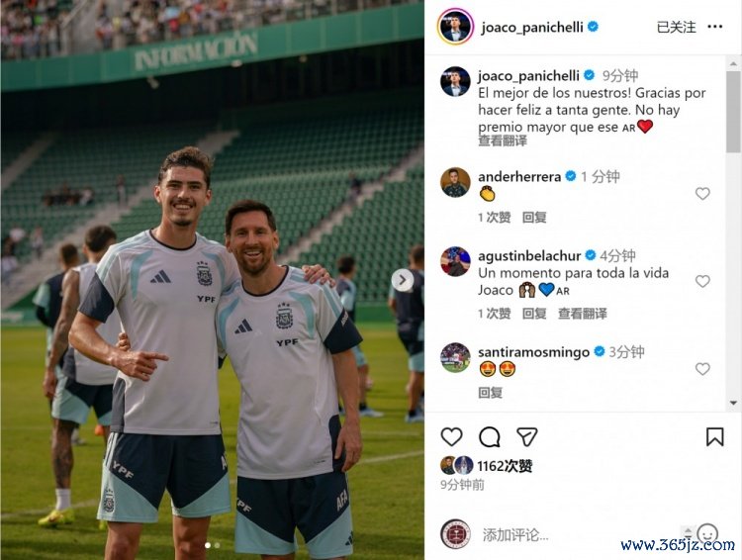The image size is (742, 560).
Task: Like santiramosmingo's comment
Action: (702, 368)
